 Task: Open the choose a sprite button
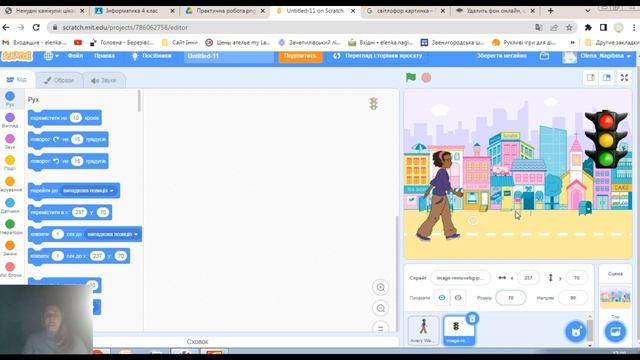(576, 331)
